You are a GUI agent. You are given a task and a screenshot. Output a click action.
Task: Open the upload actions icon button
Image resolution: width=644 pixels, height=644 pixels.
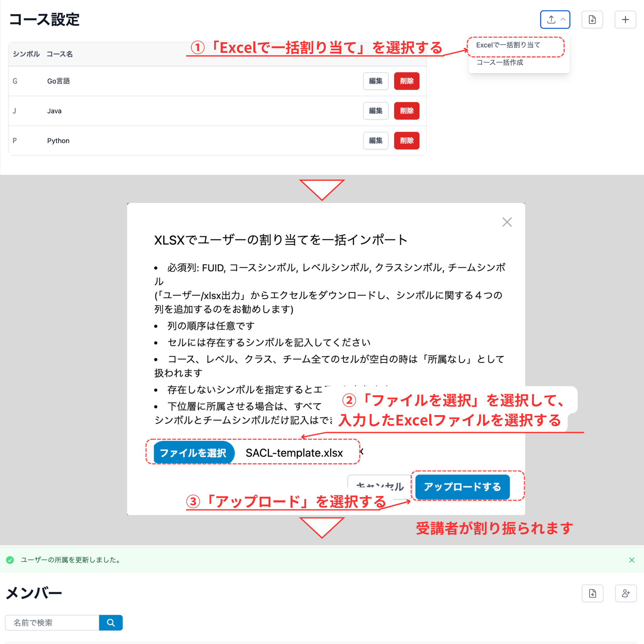tap(551, 19)
